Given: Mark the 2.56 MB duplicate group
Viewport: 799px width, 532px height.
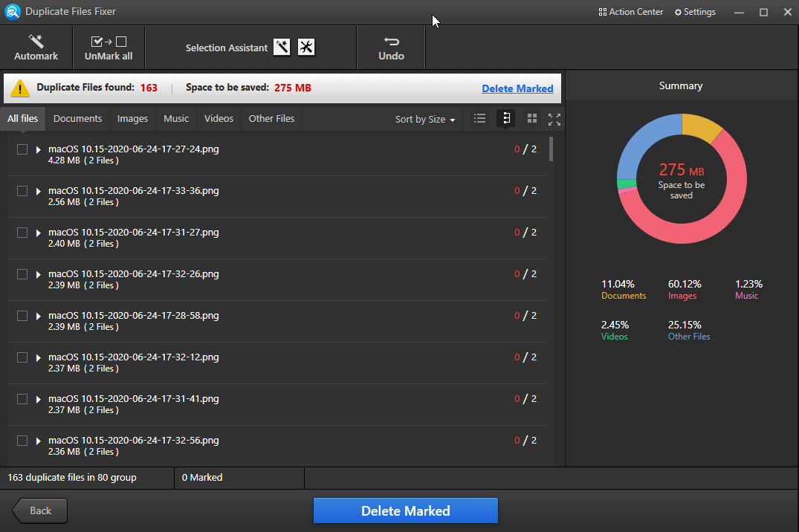Looking at the screenshot, I should tap(22, 190).
